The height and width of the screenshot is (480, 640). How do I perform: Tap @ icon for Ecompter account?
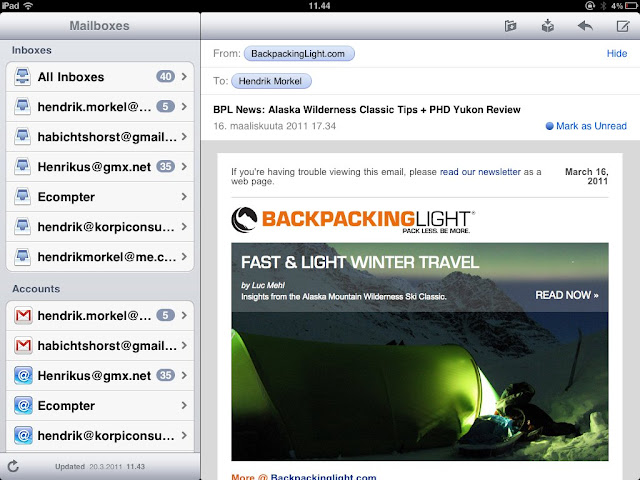pos(23,406)
